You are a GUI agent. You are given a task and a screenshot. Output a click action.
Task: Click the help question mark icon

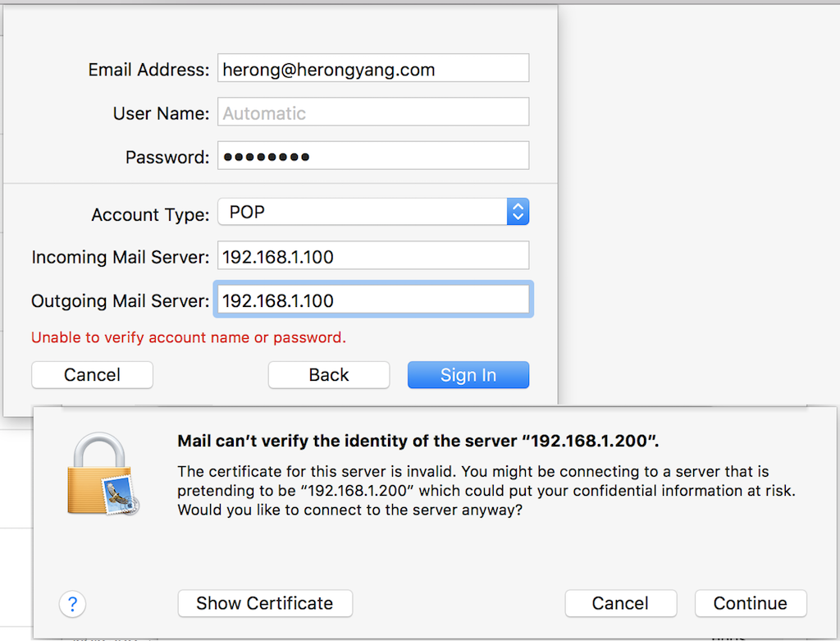point(72,604)
